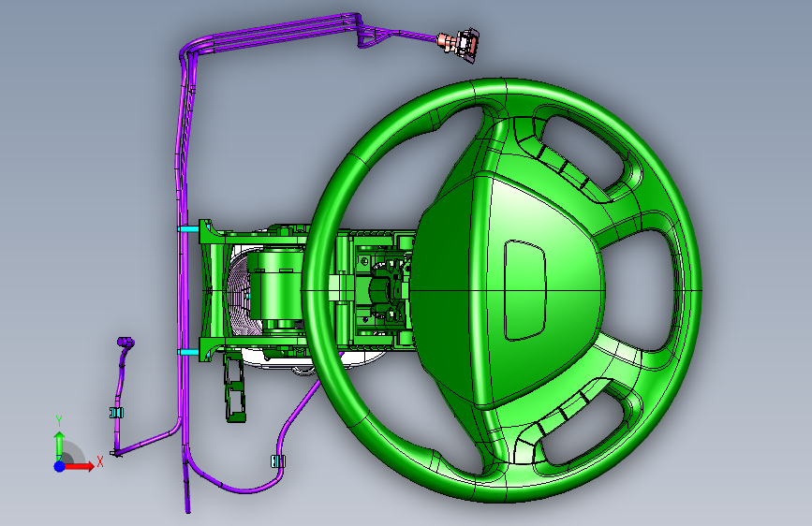The image size is (812, 526).
Task: Select the lower cyan mounting pin
Action: click(188, 353)
